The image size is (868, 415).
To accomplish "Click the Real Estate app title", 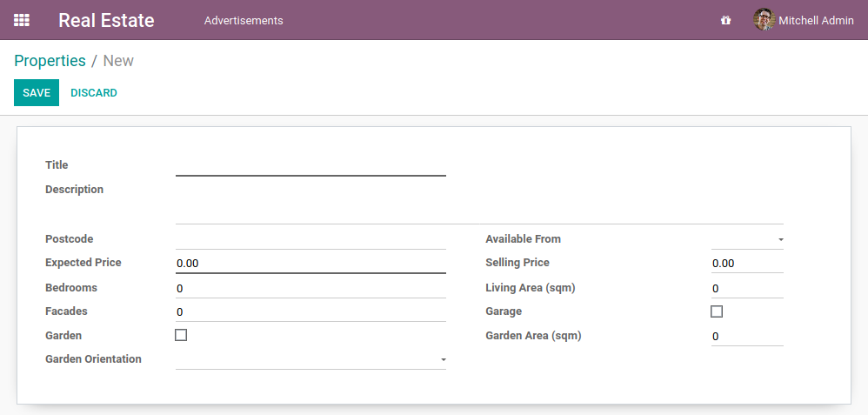I will (x=106, y=20).
